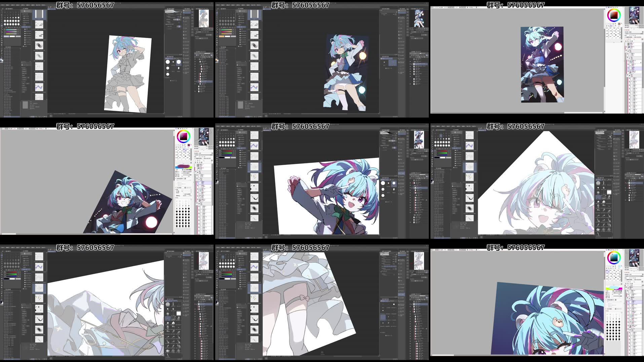The image size is (644, 362).
Task: Open the navigator preview in center screenshot
Action: [419, 140]
